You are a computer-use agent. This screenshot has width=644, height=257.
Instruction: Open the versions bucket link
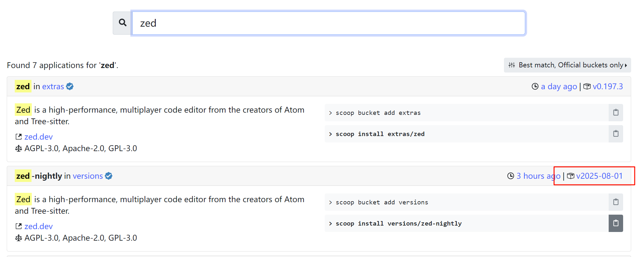click(88, 176)
